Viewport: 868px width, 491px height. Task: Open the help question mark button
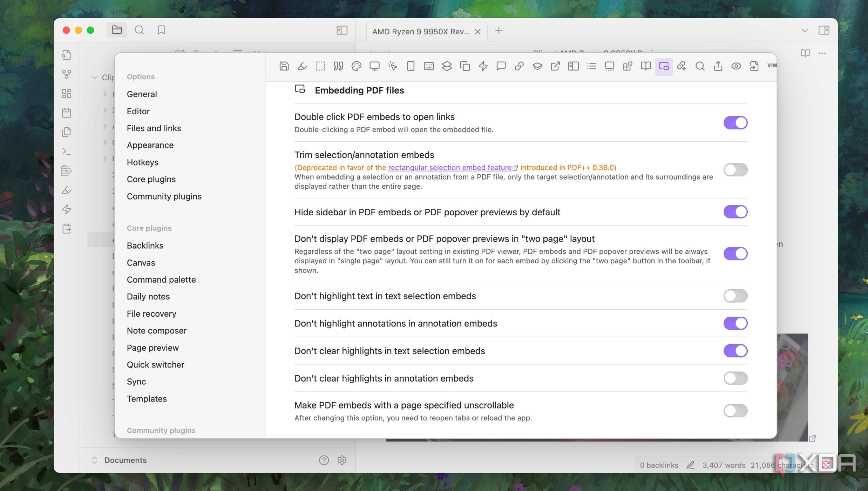[x=324, y=460]
